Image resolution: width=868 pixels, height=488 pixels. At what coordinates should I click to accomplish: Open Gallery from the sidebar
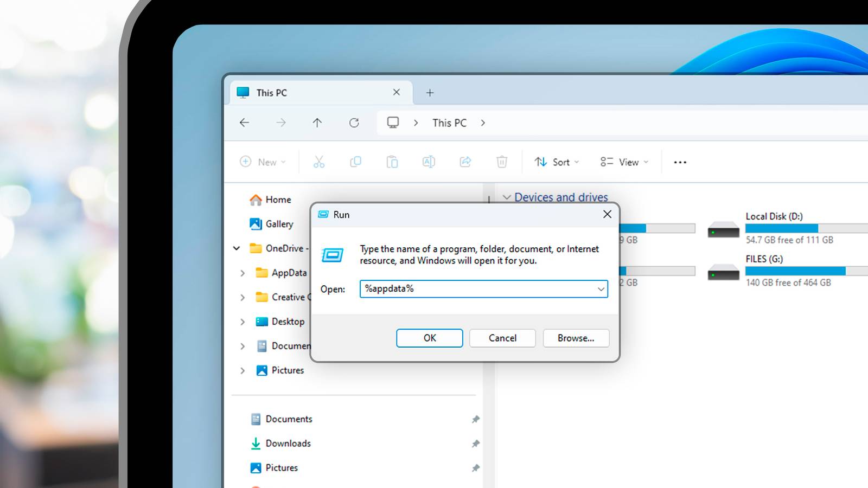(x=279, y=223)
